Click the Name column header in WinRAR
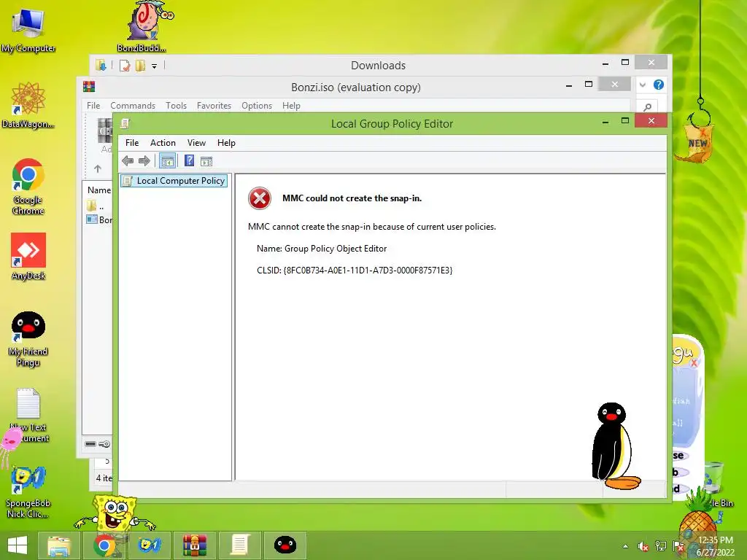Image resolution: width=747 pixels, height=560 pixels. click(99, 190)
